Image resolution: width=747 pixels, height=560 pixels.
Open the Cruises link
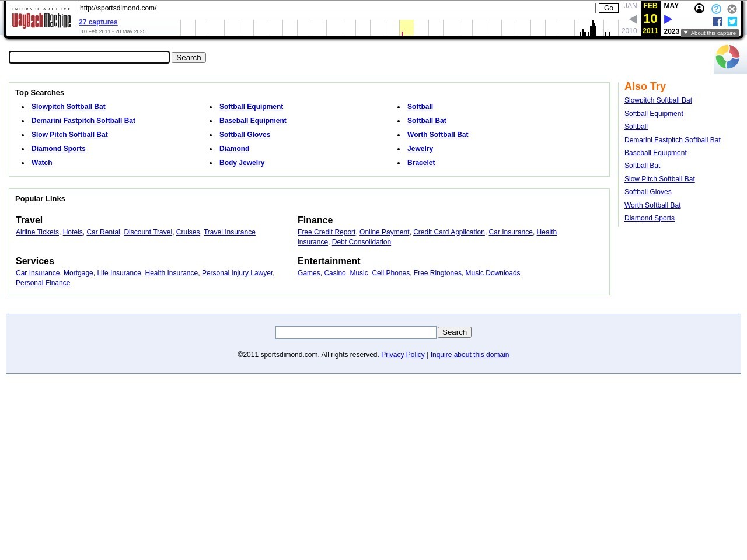(x=188, y=232)
